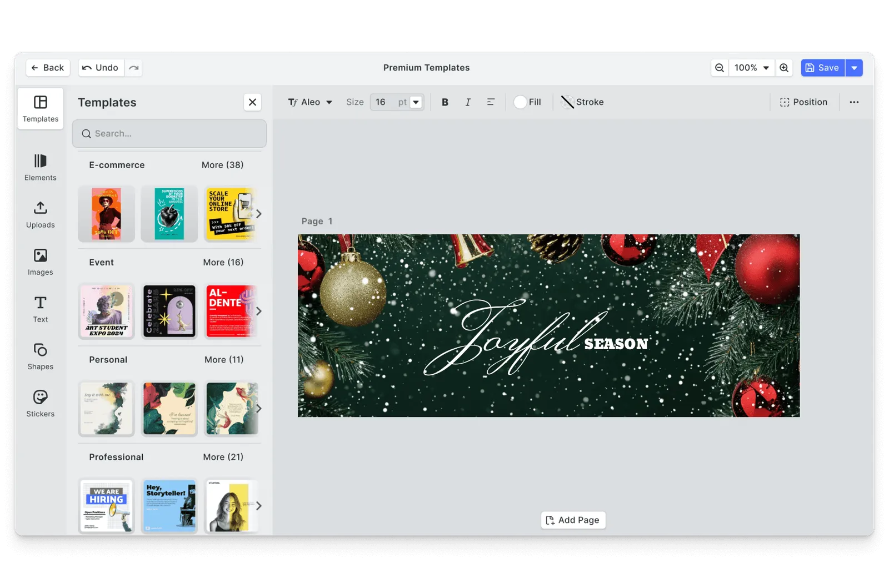This screenshot has height=588, width=889.
Task: Show More (16) Event templates
Action: point(223,262)
